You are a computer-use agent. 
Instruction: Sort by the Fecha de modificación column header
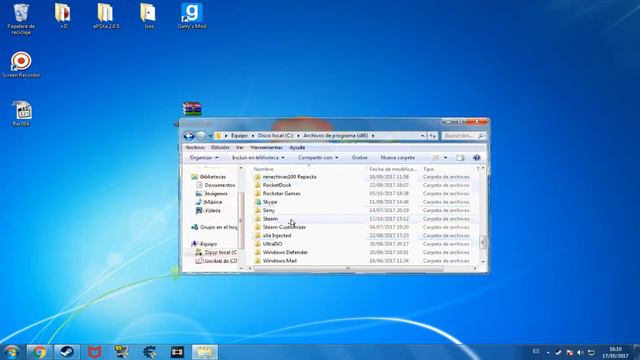(x=393, y=169)
